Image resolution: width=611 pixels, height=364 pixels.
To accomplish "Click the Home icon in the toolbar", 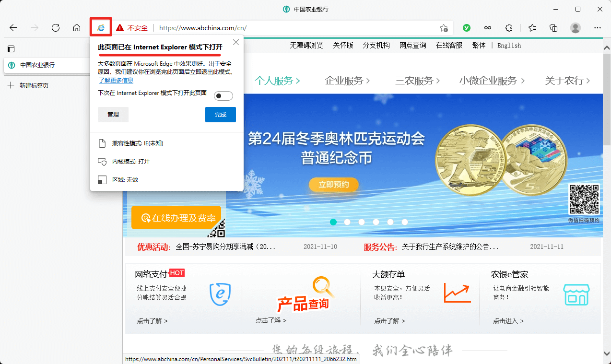I will (77, 28).
